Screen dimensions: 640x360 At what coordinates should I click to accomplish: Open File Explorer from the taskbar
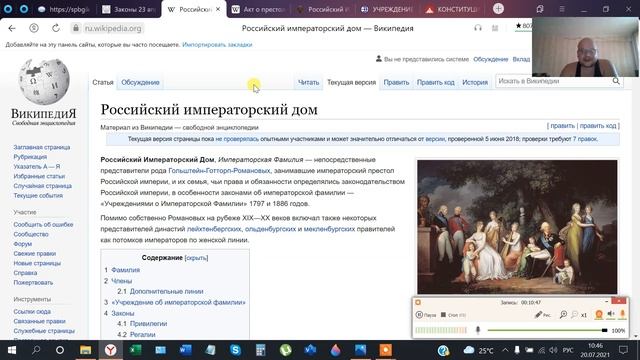tap(85, 350)
